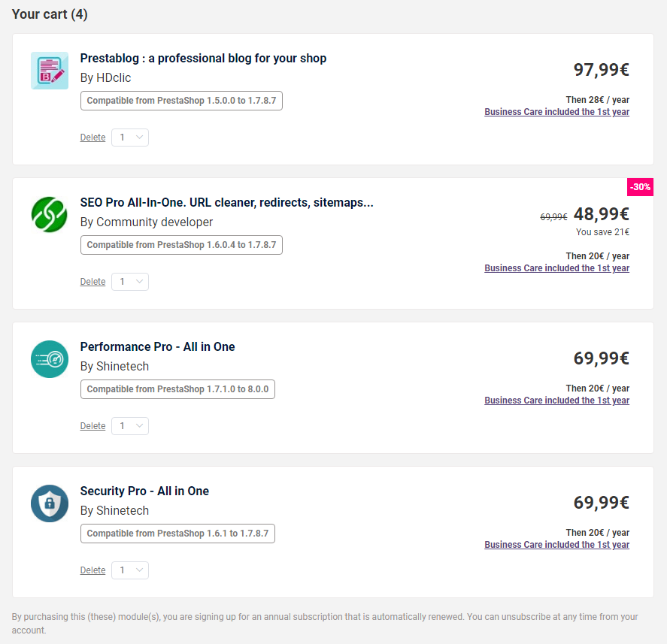This screenshot has width=667, height=644.
Task: Delete Prestablog from the cart
Action: tap(92, 138)
